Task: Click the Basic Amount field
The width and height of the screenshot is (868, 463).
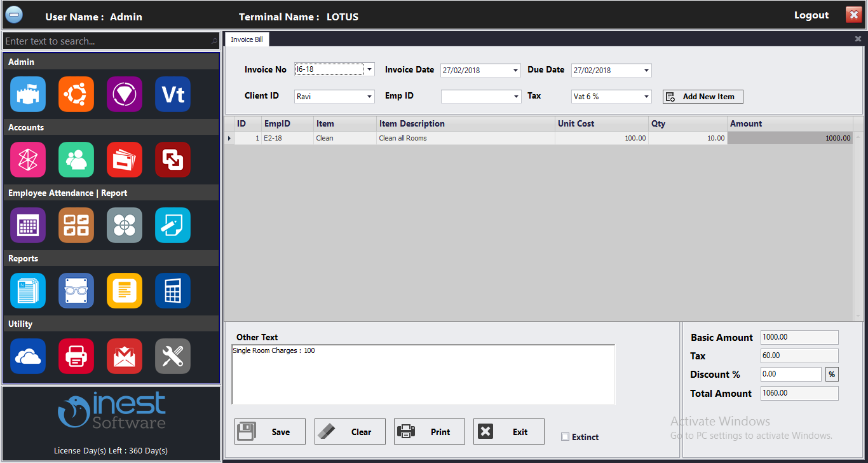Action: (799, 338)
